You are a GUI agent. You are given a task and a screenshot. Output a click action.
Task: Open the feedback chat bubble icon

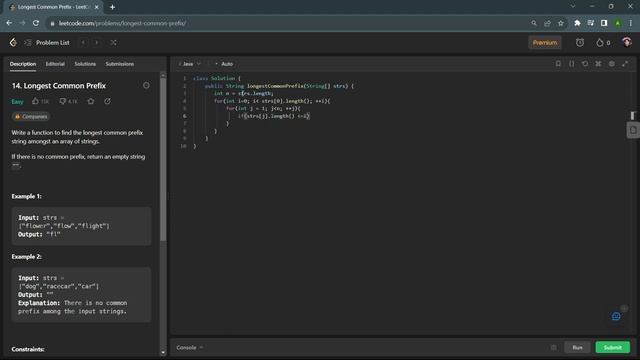pyautogui.click(x=616, y=316)
